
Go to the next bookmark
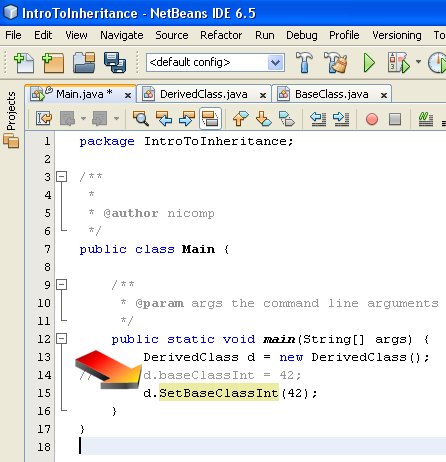[263, 118]
